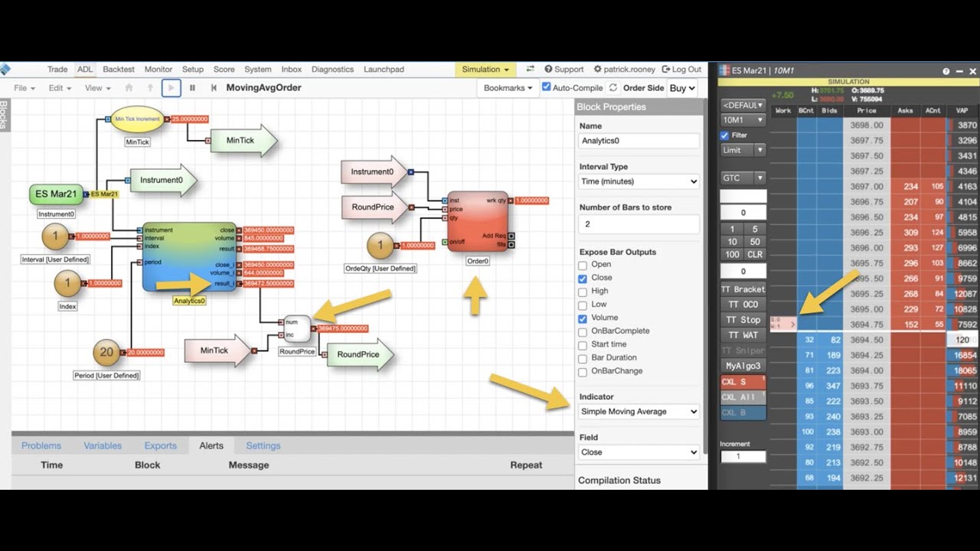Viewport: 980px width, 551px height.
Task: Open the Diagnostics menu item
Action: click(x=332, y=69)
